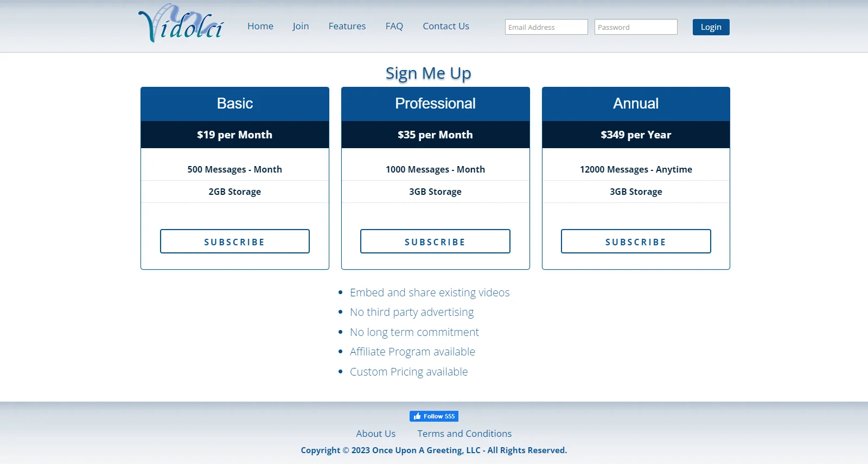
Task: Click the Facebook Follow thumbs-up button
Action: click(433, 416)
